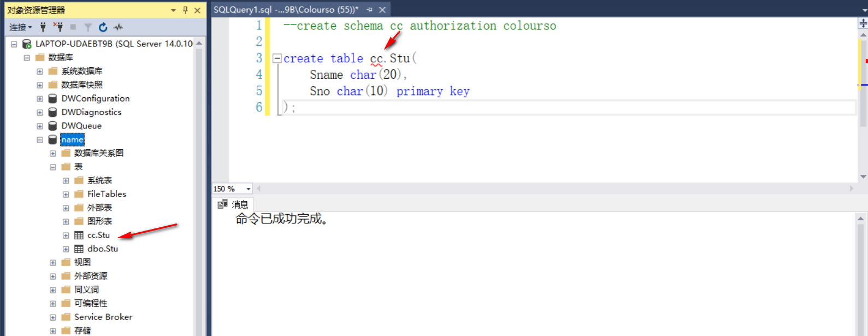Expand the cc.Stu table node

(x=66, y=235)
